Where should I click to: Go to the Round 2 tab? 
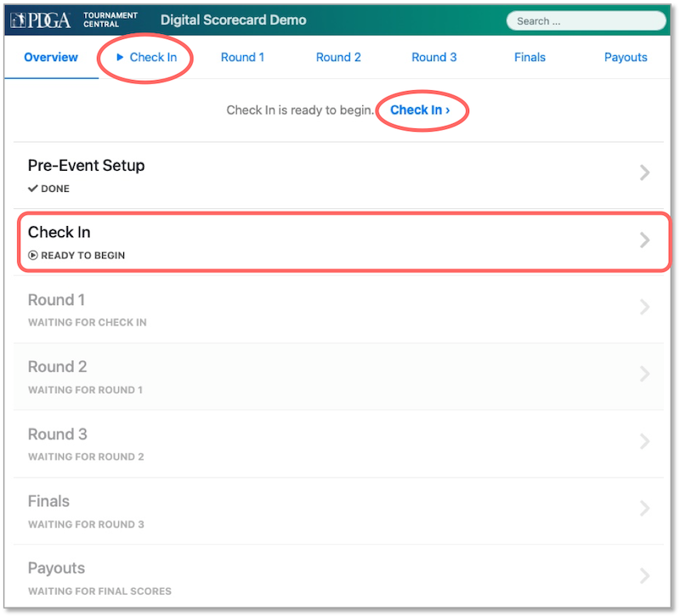338,57
